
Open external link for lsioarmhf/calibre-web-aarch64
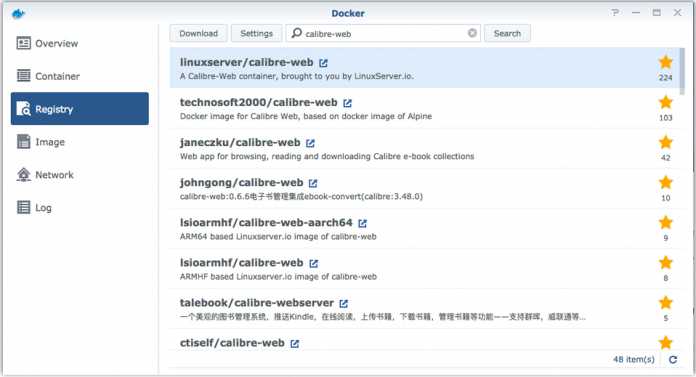pyautogui.click(x=363, y=223)
